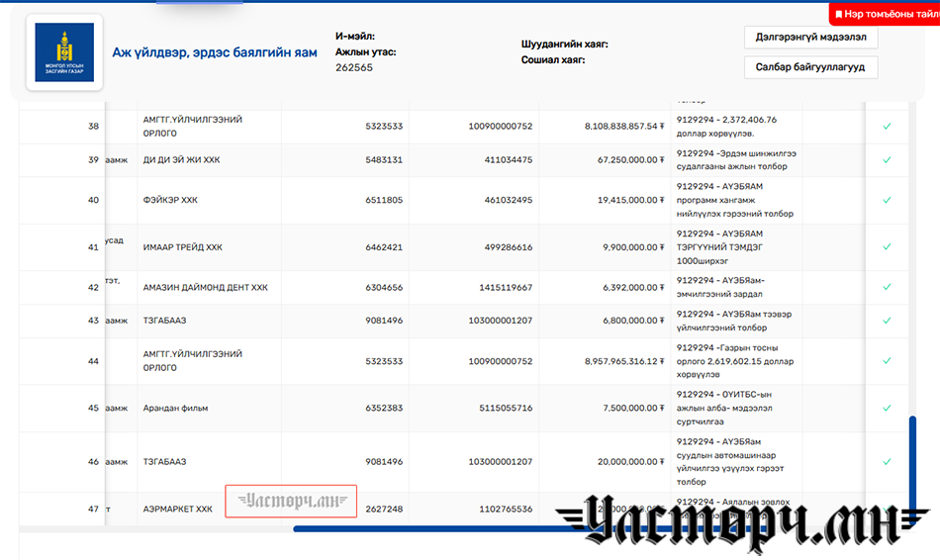This screenshot has width=940, height=560.
Task: Select row 38 description with 2,372,406.76 доллар
Action: 726,127
